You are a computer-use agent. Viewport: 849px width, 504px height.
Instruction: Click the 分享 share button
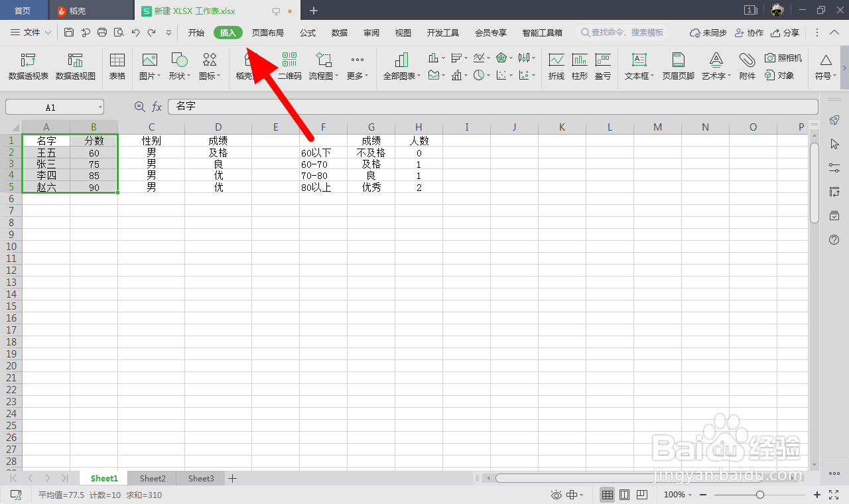(x=785, y=32)
